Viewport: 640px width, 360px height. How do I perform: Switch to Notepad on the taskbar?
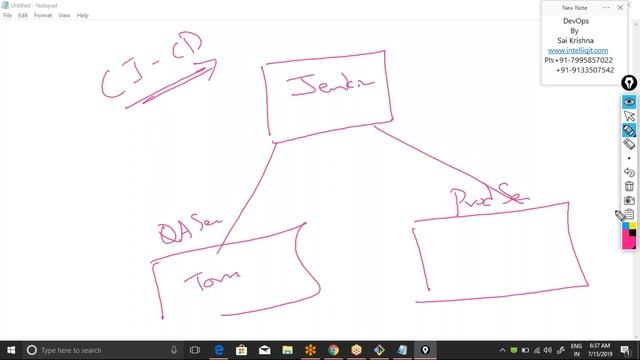tap(402, 350)
